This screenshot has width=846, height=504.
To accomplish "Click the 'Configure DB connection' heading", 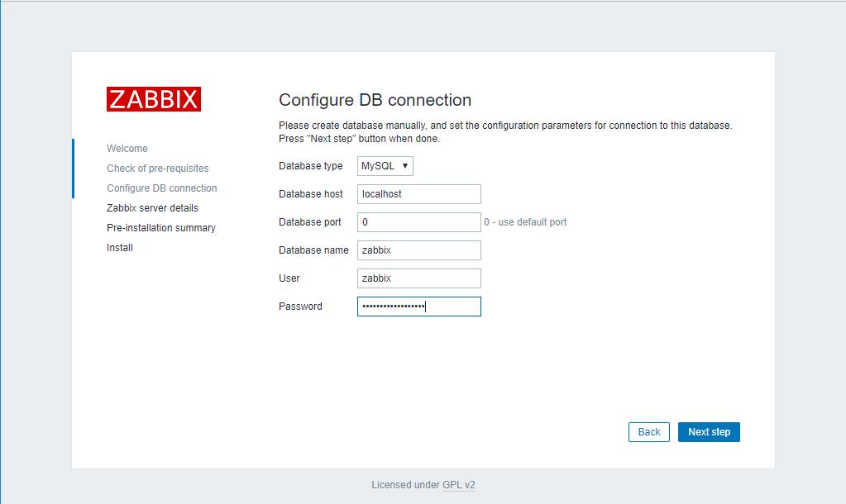I will coord(375,100).
